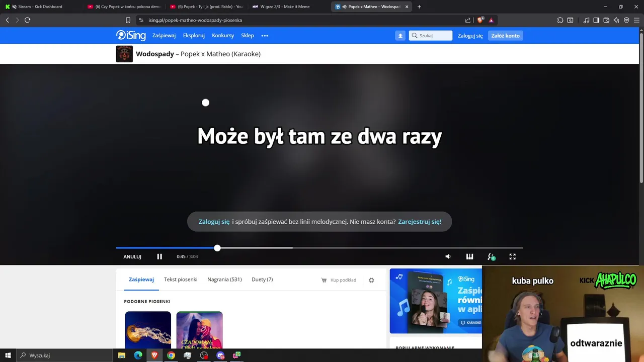Open the pitch/key change icon

[x=491, y=256]
